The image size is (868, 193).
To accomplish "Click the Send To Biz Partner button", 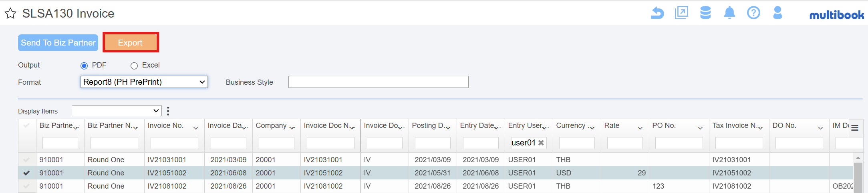I will (x=58, y=43).
